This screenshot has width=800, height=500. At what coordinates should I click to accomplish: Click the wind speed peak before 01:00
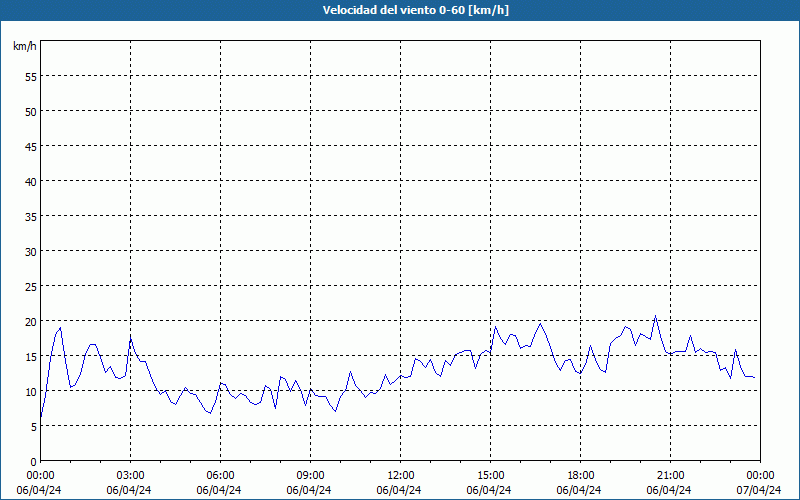tap(60, 328)
